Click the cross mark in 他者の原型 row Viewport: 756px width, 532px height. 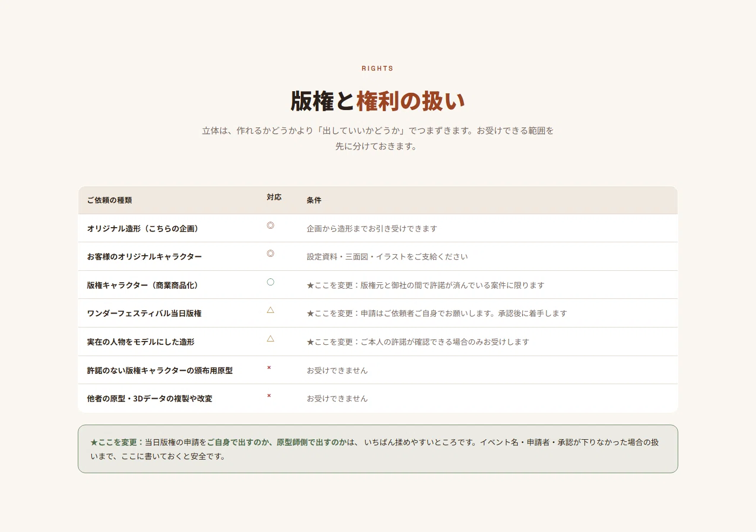269,395
